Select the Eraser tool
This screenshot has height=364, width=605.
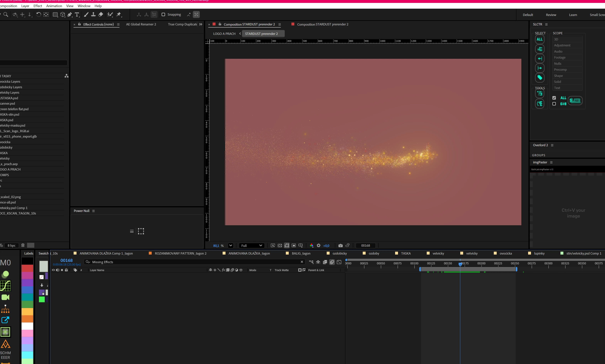(101, 15)
